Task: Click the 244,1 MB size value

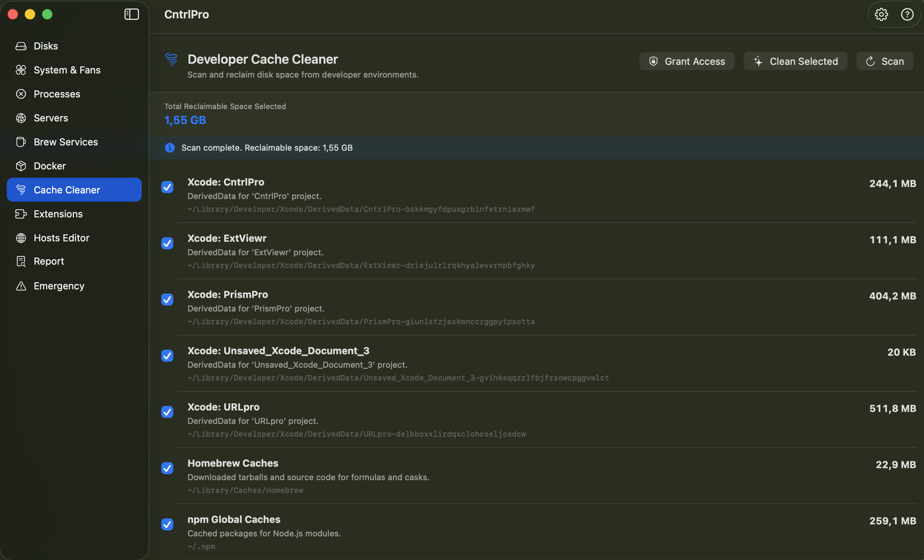Action: point(893,184)
